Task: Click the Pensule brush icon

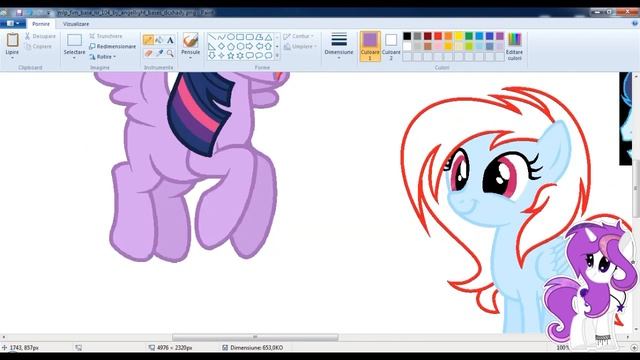Action: tap(190, 40)
